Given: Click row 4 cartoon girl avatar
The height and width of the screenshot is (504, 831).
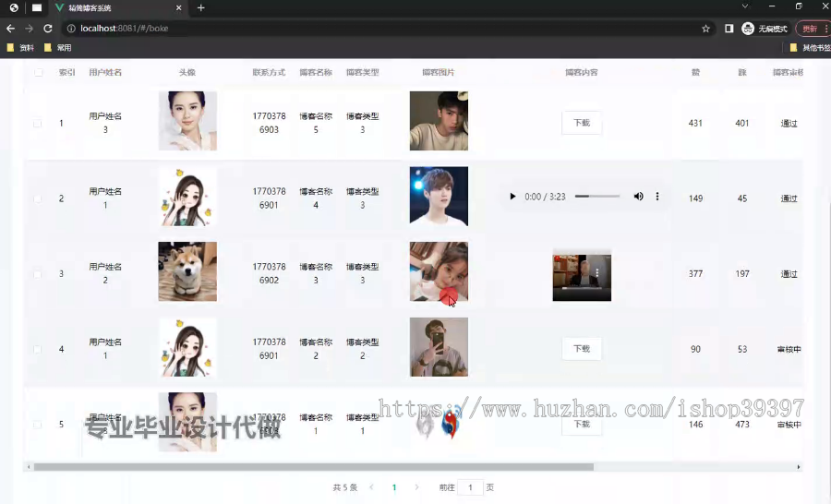Looking at the screenshot, I should pyautogui.click(x=187, y=347).
